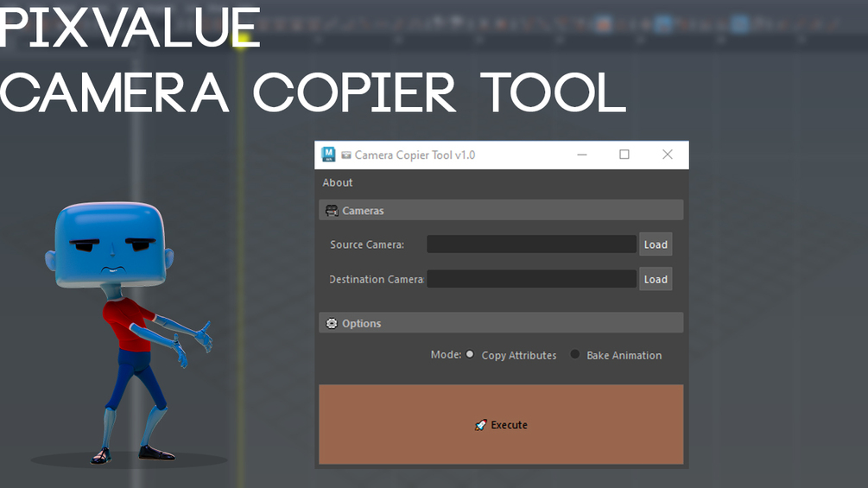Screen dimensions: 868x488
Task: Minimize the Camera Copier Tool window
Action: click(582, 155)
